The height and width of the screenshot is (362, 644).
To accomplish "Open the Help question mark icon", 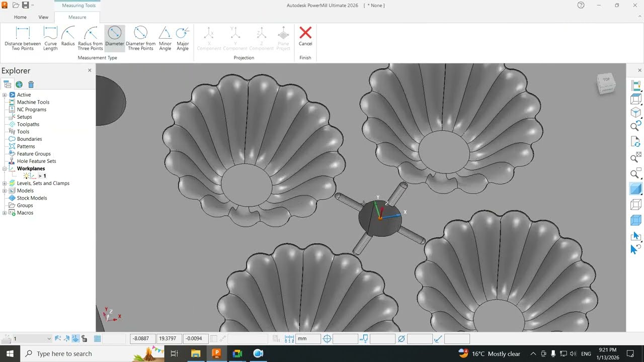I will [x=581, y=5].
